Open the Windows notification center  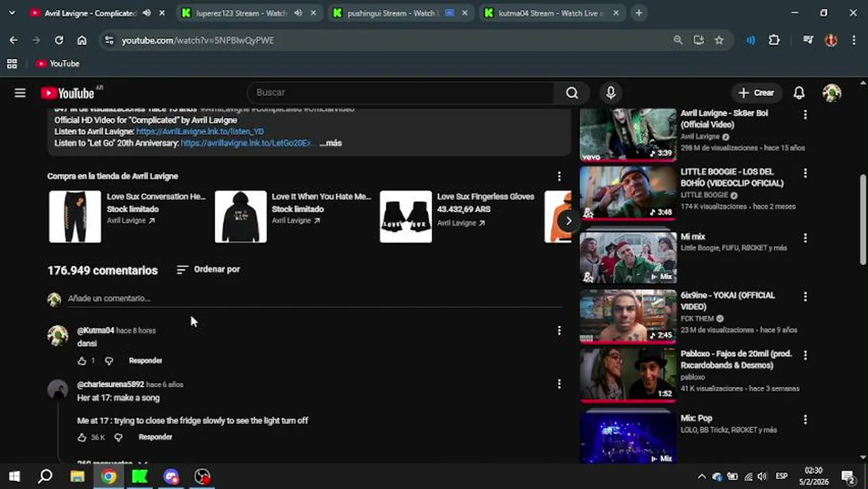click(x=848, y=476)
